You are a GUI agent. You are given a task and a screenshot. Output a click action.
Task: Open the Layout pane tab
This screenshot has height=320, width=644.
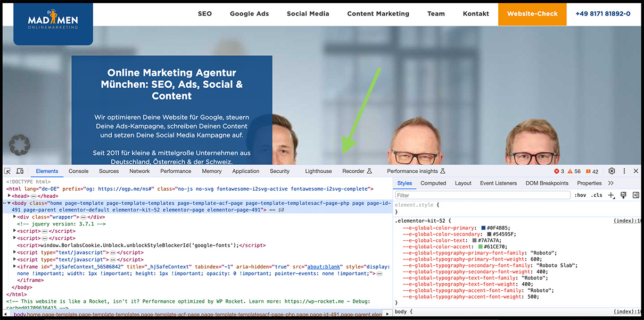point(463,183)
